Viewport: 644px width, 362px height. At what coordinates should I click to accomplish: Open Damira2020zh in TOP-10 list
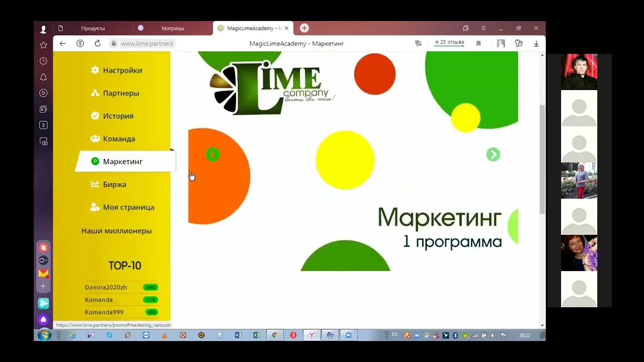[x=121, y=287]
